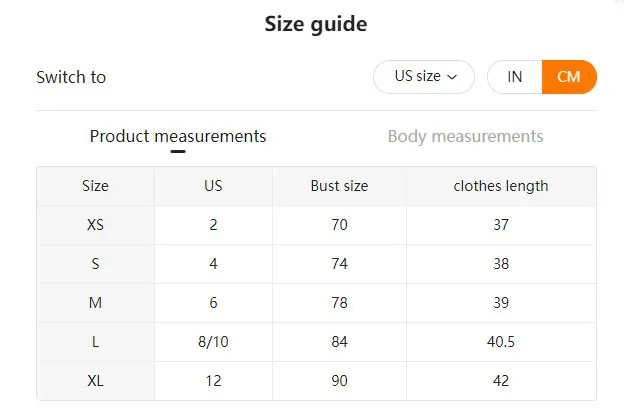Open the Product measurements tab
This screenshot has width=639, height=415.
pos(178,136)
